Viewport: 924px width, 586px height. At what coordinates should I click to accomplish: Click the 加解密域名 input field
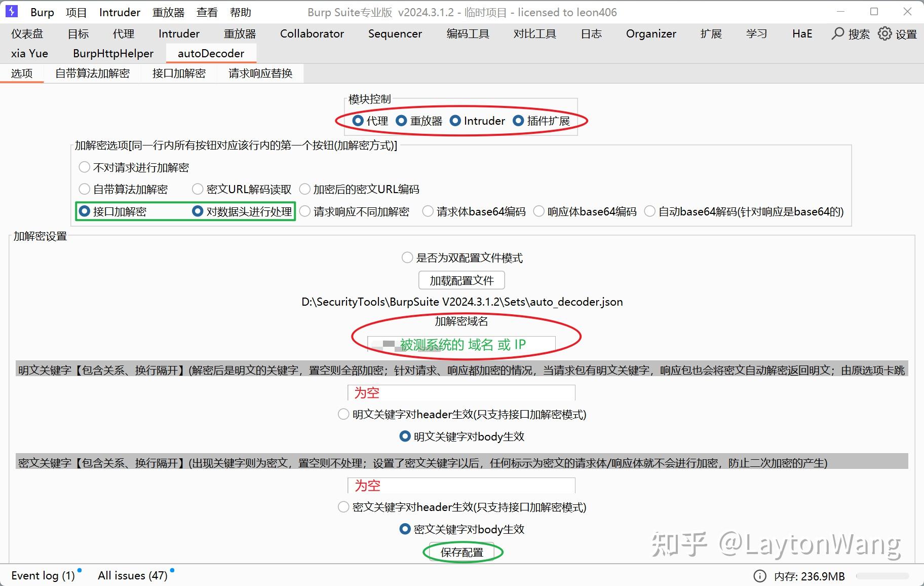point(461,344)
